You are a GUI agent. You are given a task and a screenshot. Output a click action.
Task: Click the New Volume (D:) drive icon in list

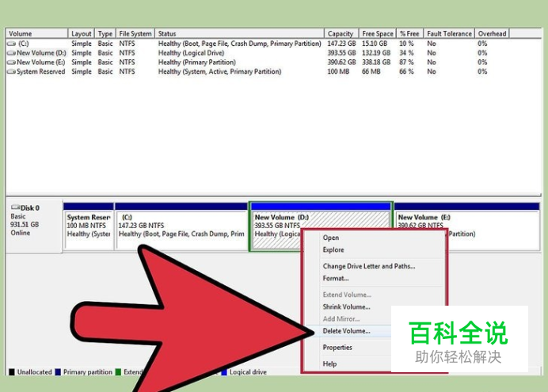pos(12,53)
